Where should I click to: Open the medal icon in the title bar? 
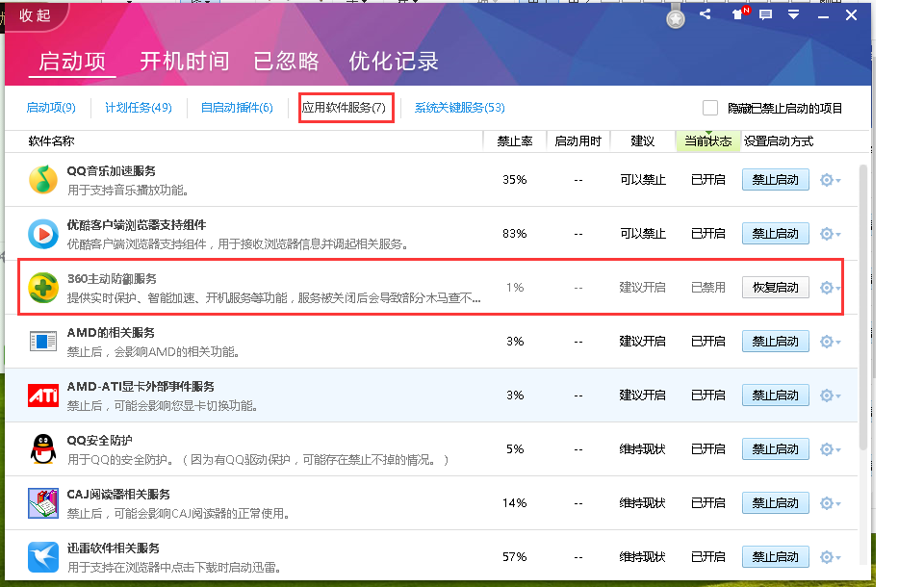676,18
